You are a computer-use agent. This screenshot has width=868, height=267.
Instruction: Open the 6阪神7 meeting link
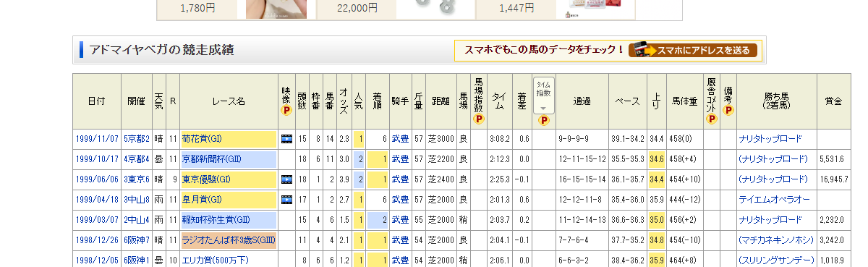pyautogui.click(x=136, y=240)
